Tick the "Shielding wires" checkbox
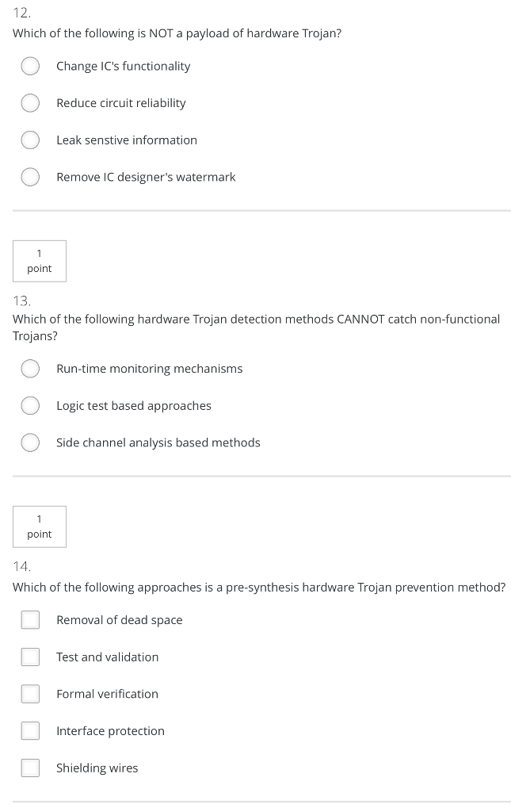This screenshot has height=812, width=511. point(30,768)
